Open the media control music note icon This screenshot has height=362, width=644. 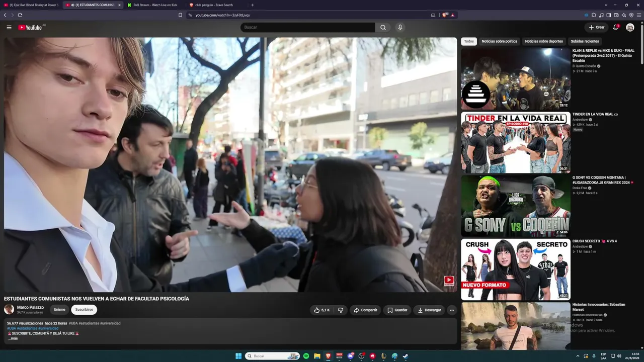[x=601, y=15]
